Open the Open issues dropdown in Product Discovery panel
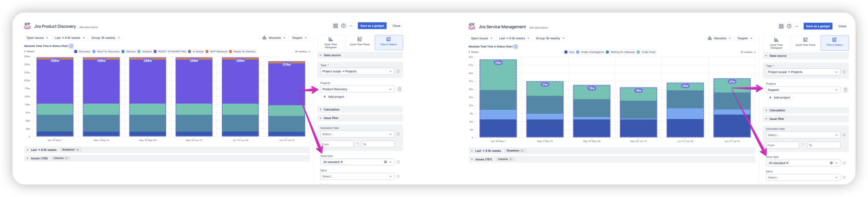The image size is (868, 197). coord(37,38)
